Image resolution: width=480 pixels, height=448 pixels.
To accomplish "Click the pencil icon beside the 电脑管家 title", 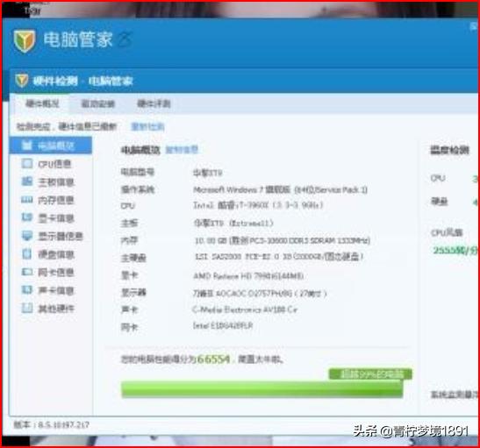I will pyautogui.click(x=125, y=39).
